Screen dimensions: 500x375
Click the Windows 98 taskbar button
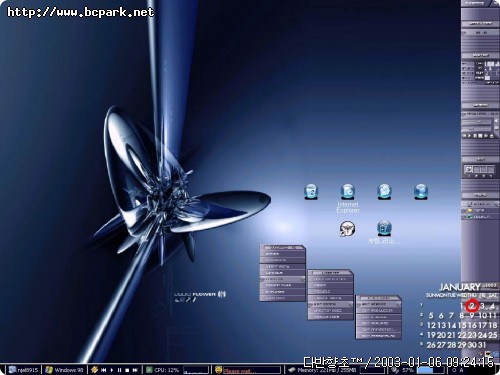65,370
